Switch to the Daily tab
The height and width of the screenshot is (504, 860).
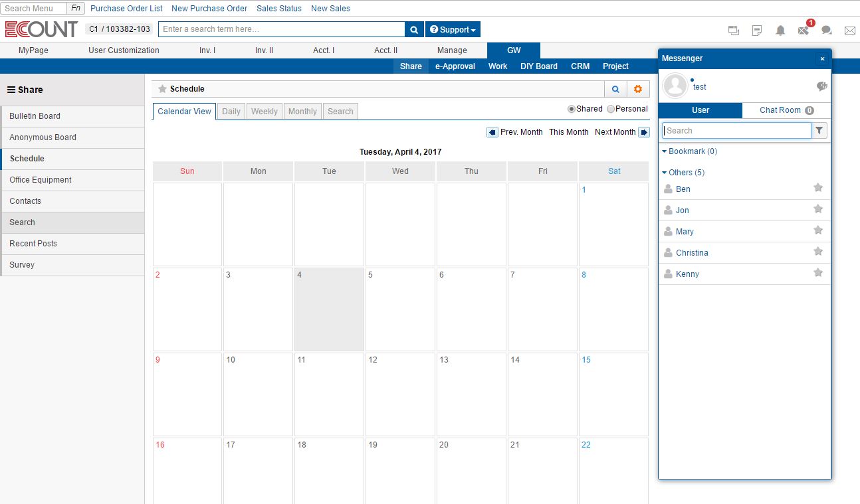pyautogui.click(x=231, y=112)
